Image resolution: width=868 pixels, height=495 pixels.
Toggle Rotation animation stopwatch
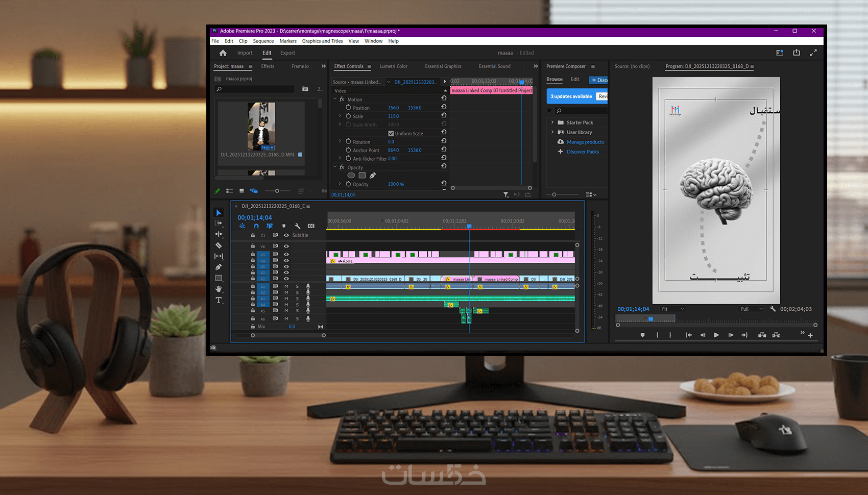[348, 141]
